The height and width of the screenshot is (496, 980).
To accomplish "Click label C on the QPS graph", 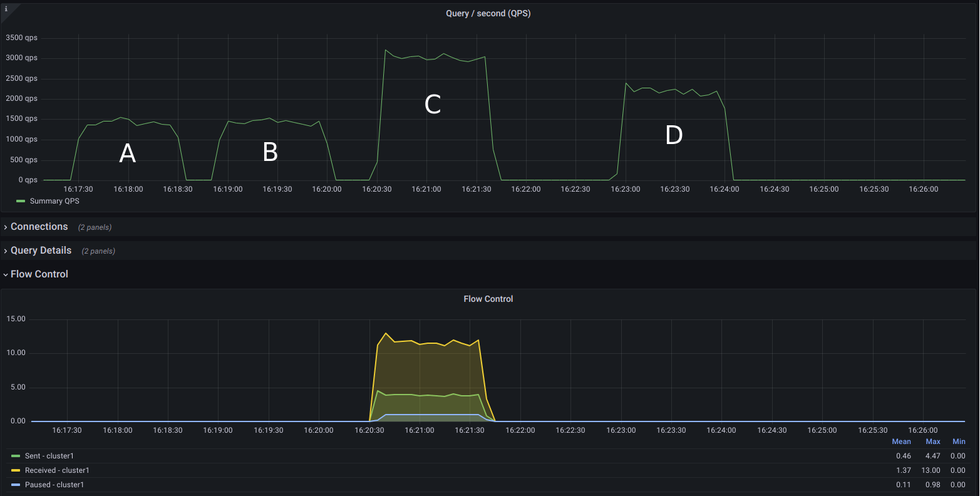I will (433, 105).
